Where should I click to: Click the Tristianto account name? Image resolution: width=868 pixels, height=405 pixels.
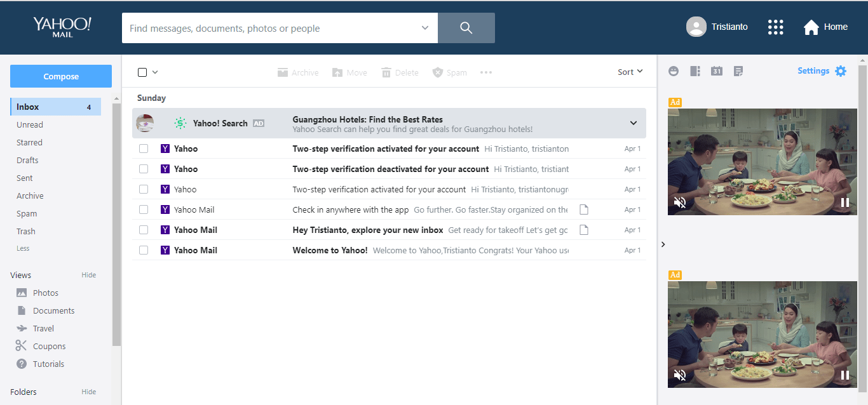pyautogui.click(x=729, y=27)
